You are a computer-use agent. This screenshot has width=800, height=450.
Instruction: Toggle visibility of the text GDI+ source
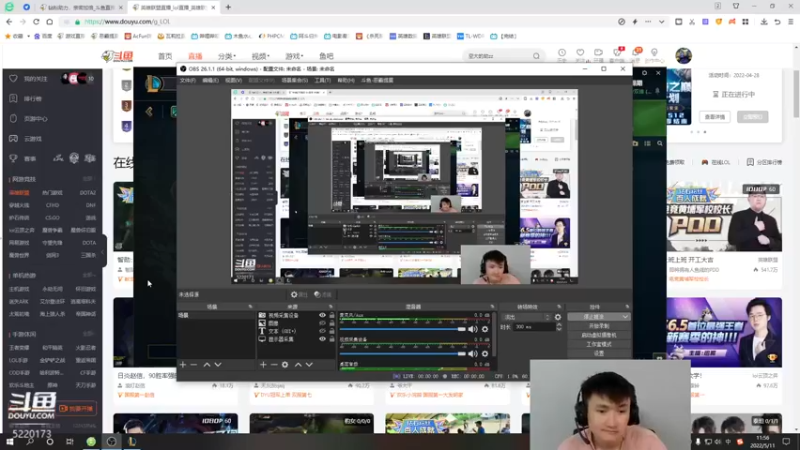(322, 331)
